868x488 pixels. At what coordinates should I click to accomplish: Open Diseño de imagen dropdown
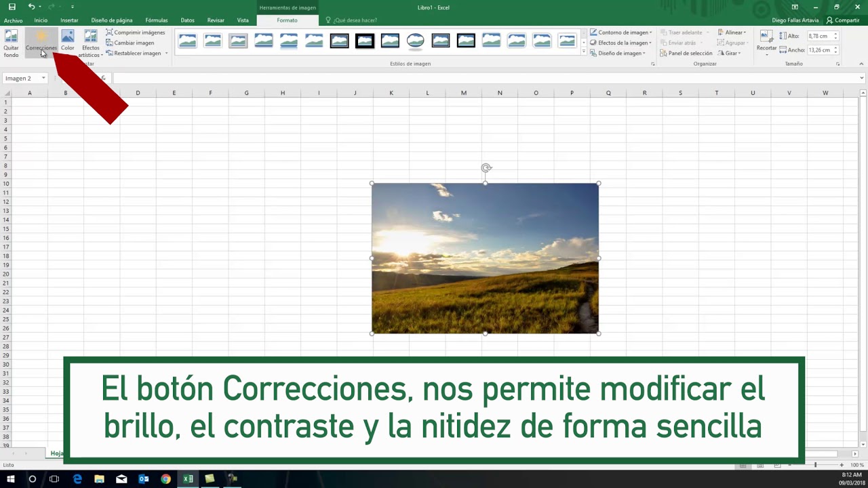[x=618, y=53]
